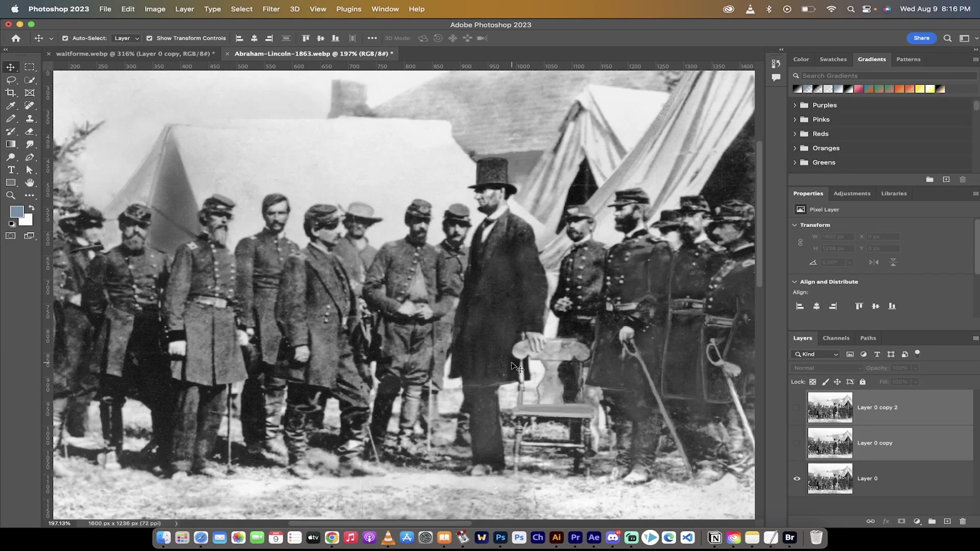Collapse Align and Distribute section

tap(795, 282)
